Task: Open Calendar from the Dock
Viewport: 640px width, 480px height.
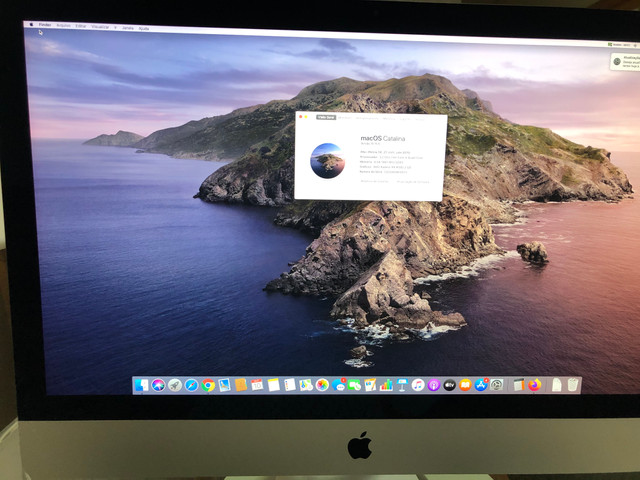Action: [x=257, y=384]
